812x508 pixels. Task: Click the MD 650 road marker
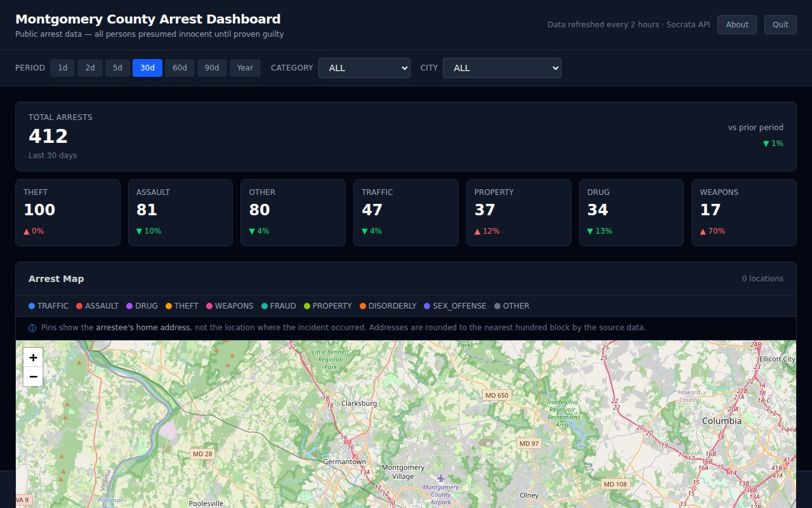pyautogui.click(x=497, y=395)
